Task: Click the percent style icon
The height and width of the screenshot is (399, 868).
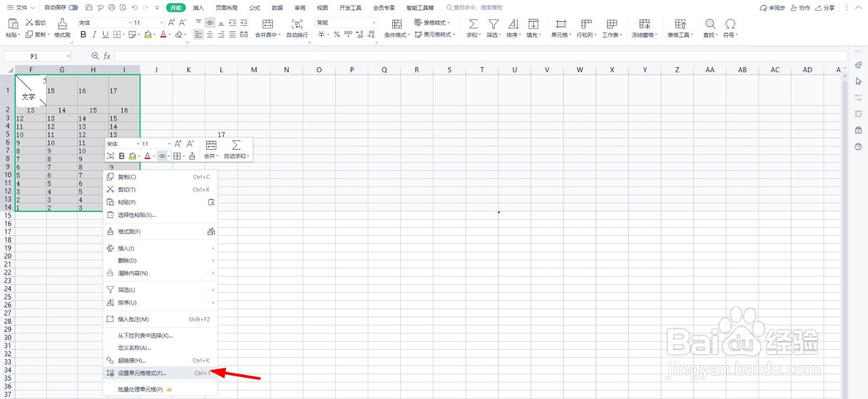Action: 337,34
